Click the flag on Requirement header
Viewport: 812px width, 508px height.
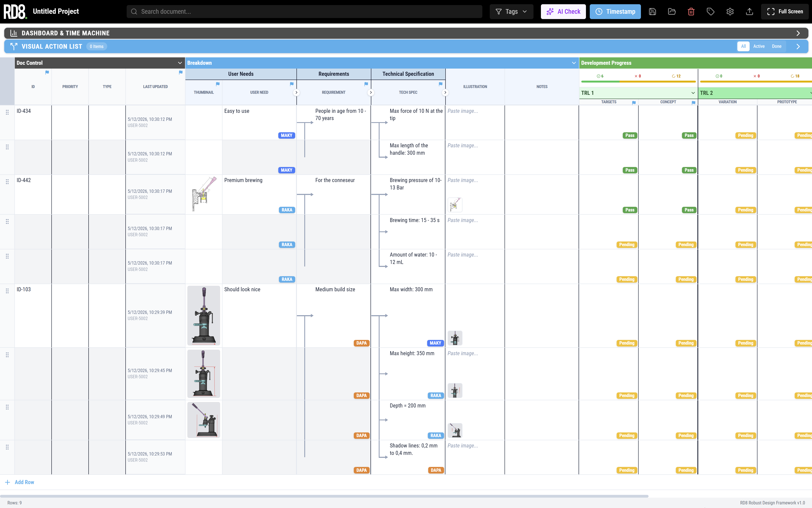(366, 84)
